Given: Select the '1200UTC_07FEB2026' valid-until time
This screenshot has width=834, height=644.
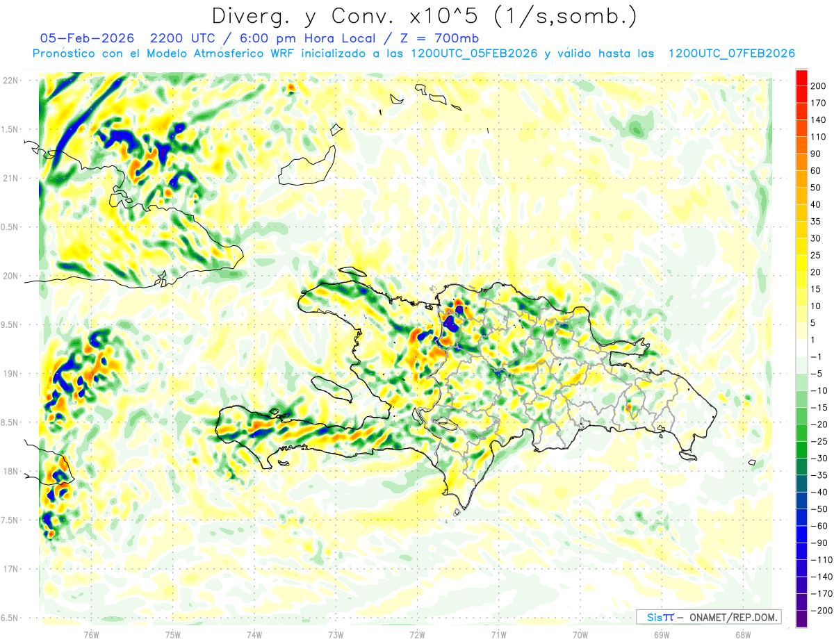Looking at the screenshot, I should pyautogui.click(x=731, y=53).
